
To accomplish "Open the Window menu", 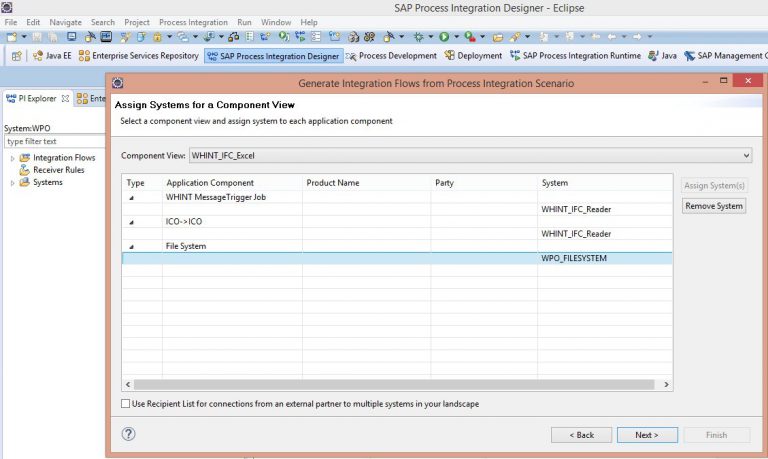I will pos(276,23).
